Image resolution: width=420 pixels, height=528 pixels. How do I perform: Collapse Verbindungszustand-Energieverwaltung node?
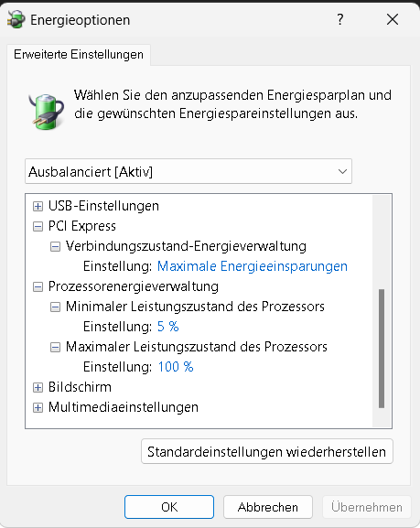55,246
